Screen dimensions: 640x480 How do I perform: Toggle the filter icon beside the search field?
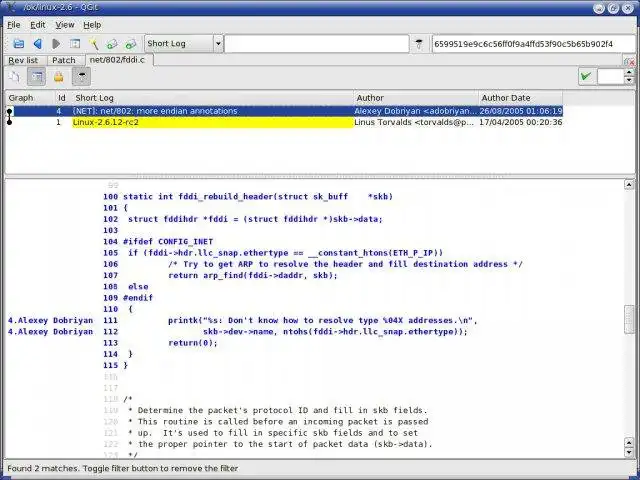(419, 44)
